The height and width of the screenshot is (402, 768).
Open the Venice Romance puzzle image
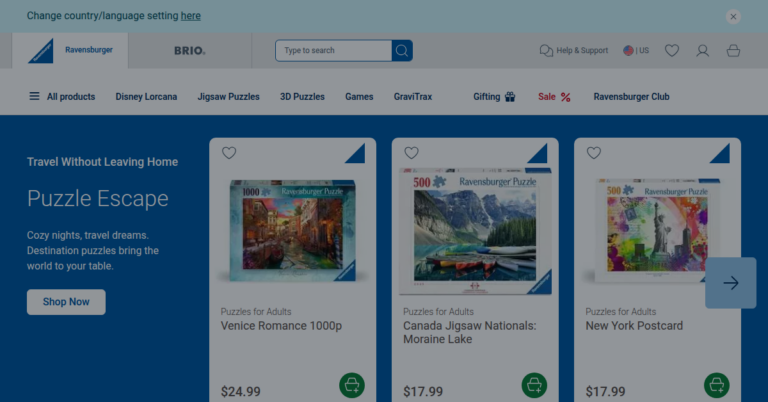coord(292,230)
